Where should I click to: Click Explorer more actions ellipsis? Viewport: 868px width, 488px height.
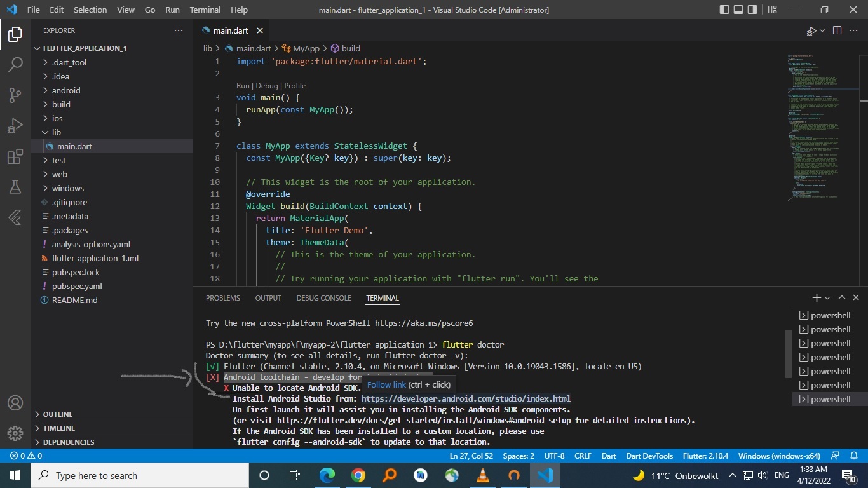(179, 30)
